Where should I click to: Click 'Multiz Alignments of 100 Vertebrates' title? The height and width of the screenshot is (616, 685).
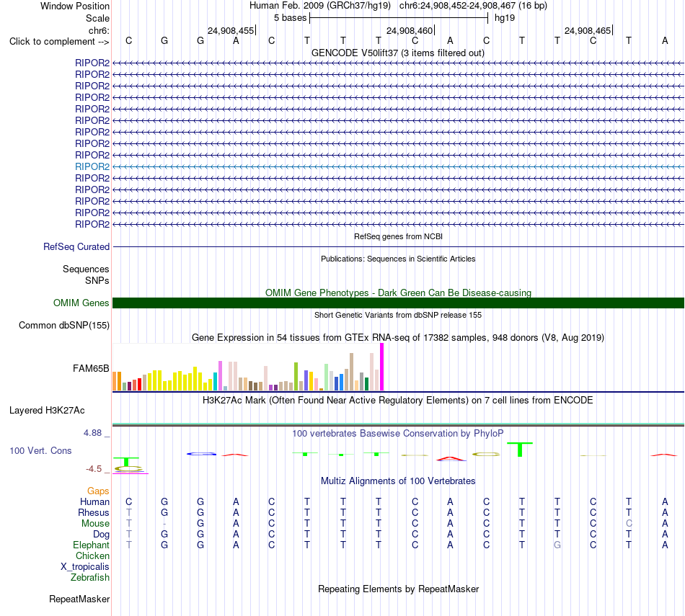coord(398,481)
